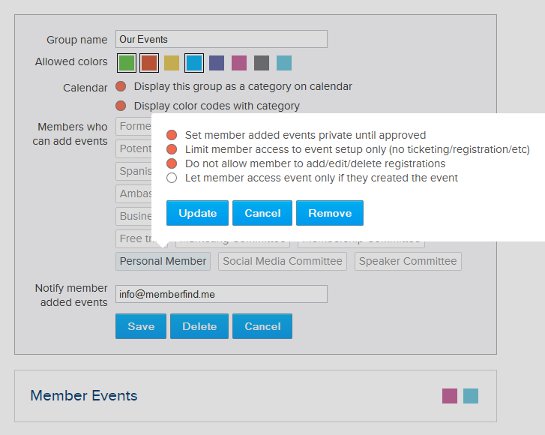Select the purple allowed color swatch

pyautogui.click(x=217, y=63)
